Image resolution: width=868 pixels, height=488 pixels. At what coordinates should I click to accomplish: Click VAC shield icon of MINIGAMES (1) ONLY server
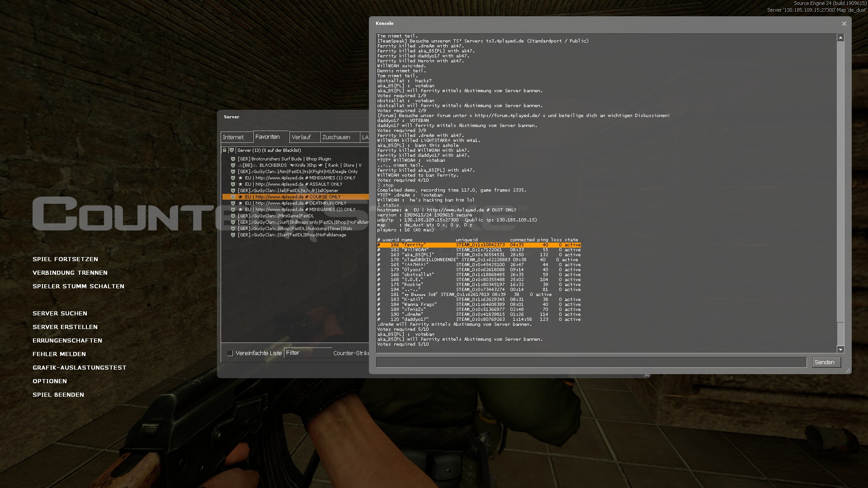pyautogui.click(x=233, y=178)
